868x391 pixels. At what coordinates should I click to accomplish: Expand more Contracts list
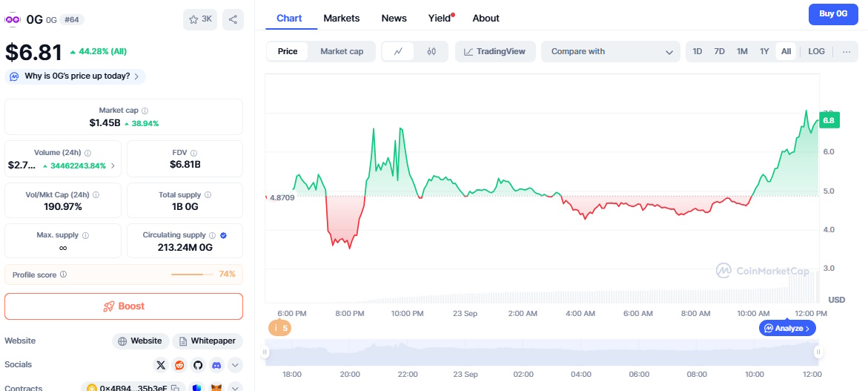click(x=235, y=388)
